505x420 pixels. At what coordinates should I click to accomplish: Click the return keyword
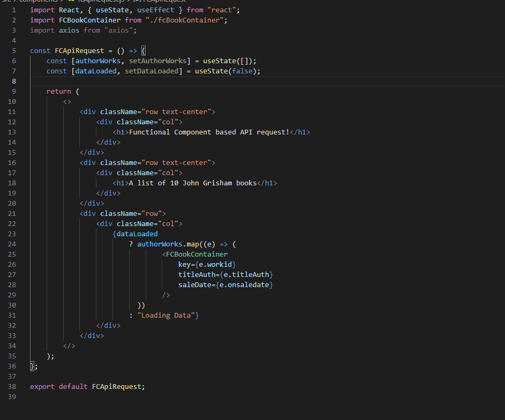click(58, 92)
